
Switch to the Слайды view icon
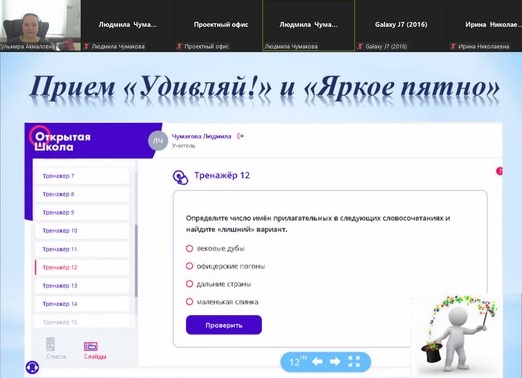[91, 347]
